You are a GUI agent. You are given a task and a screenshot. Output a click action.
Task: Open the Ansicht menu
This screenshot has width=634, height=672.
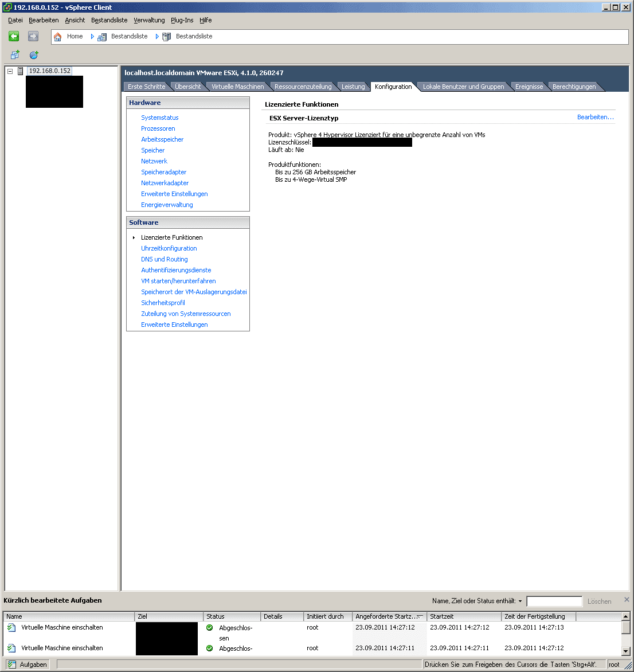pos(75,20)
